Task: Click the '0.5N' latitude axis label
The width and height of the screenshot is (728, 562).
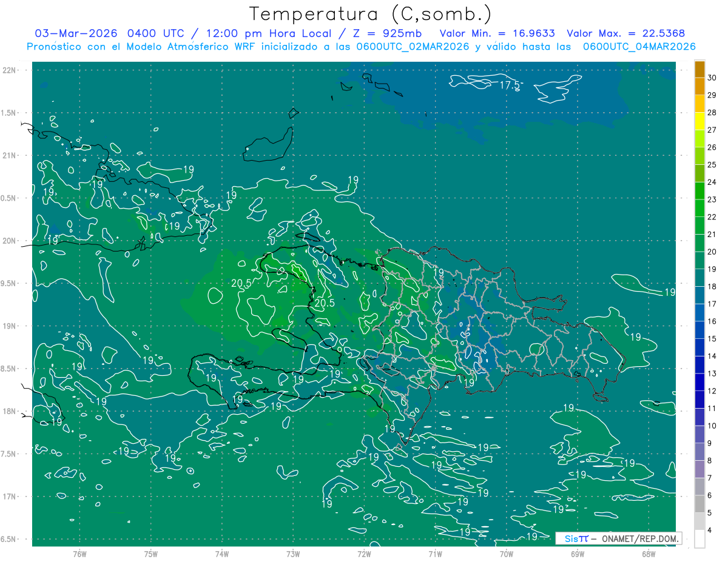Action: point(8,198)
